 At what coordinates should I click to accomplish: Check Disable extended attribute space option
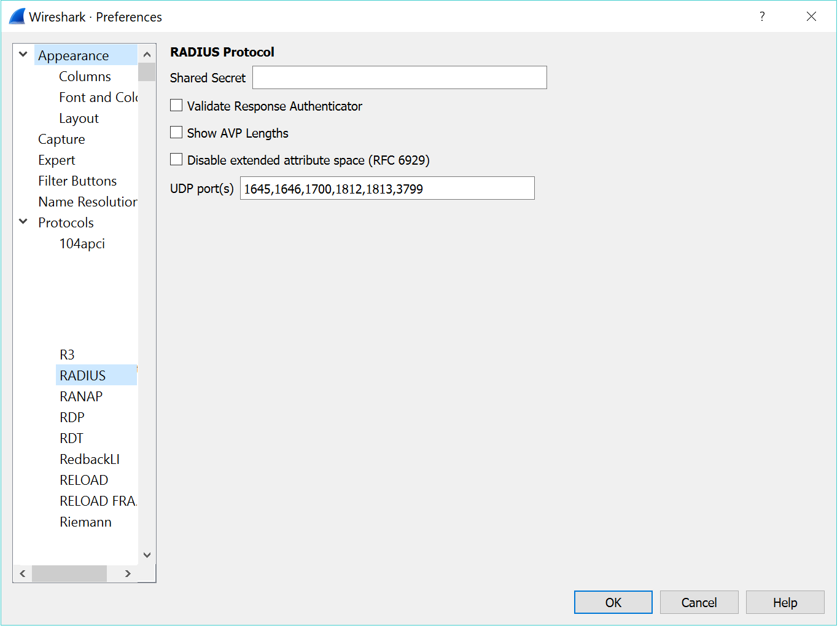coord(177,160)
